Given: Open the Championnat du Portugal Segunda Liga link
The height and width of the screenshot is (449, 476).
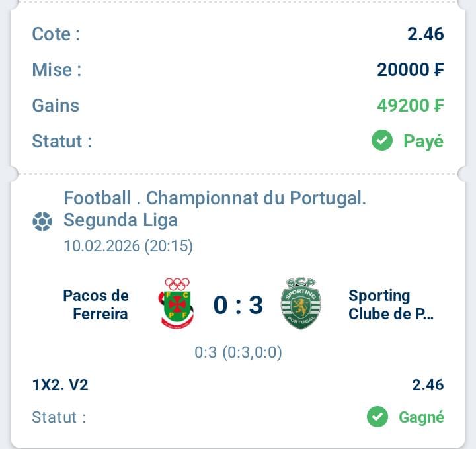Looking at the screenshot, I should click(215, 208).
